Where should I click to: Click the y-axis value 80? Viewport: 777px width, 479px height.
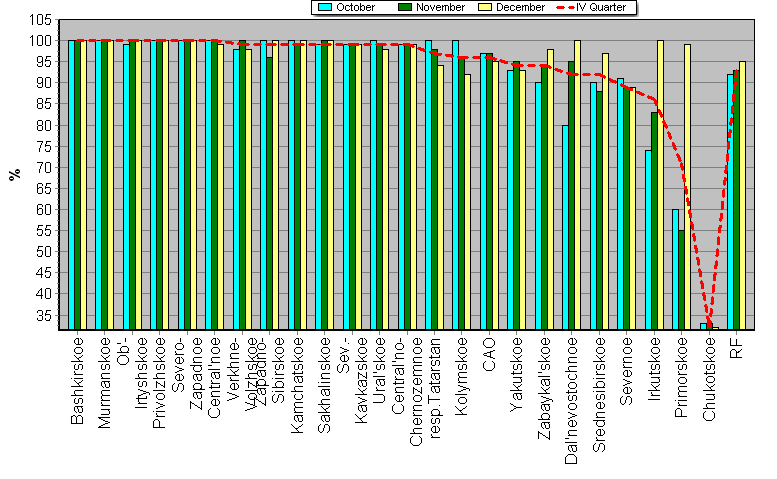pyautogui.click(x=43, y=126)
